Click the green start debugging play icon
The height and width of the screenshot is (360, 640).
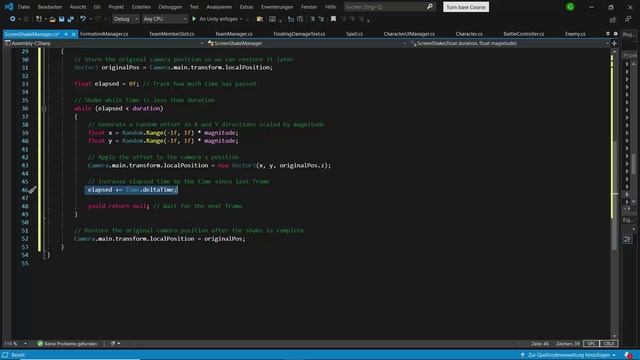(x=194, y=19)
